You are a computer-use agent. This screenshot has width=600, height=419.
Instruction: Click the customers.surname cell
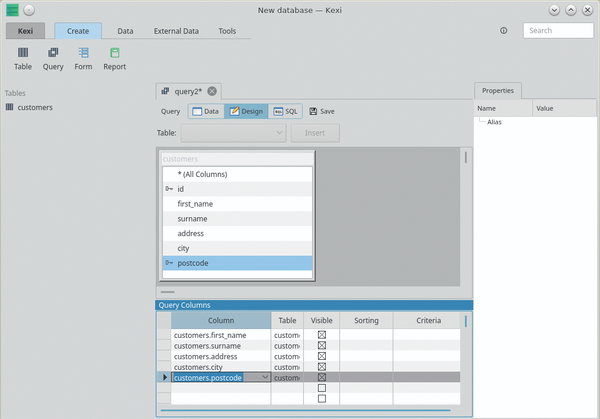(221, 346)
